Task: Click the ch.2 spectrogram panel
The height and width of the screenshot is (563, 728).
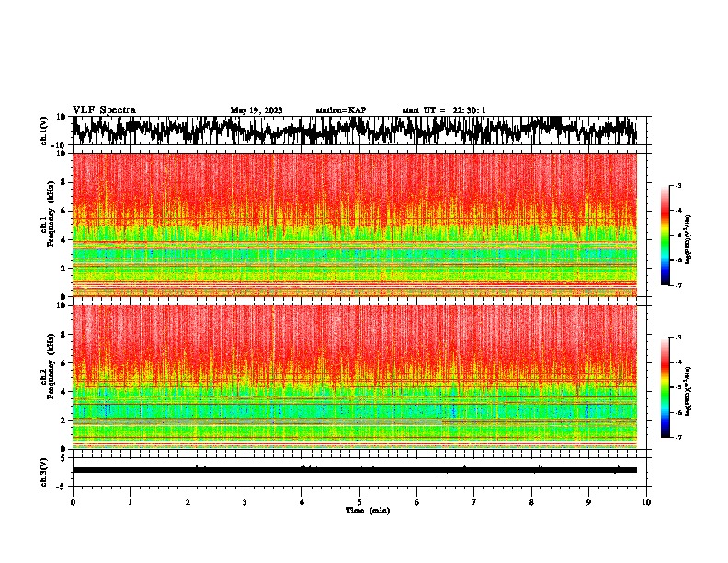Action: point(355,377)
